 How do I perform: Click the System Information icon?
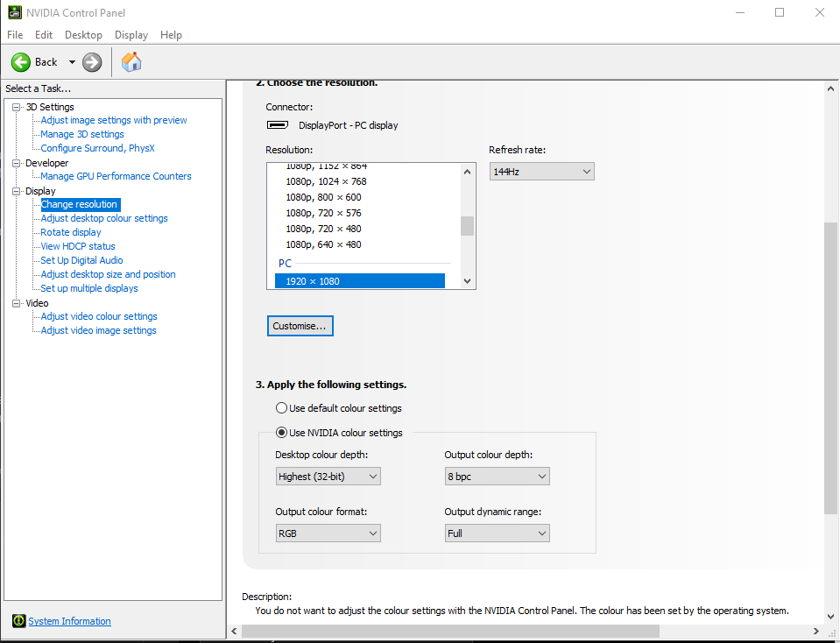pos(18,620)
